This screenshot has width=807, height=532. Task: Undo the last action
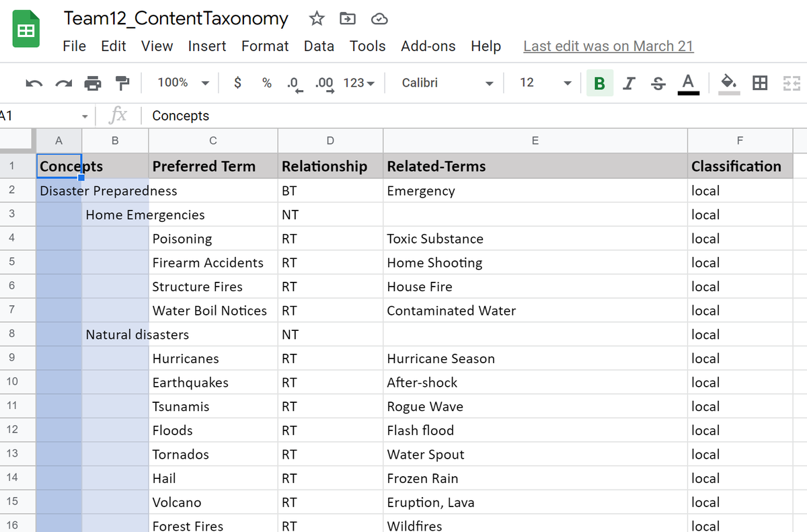pyautogui.click(x=34, y=83)
